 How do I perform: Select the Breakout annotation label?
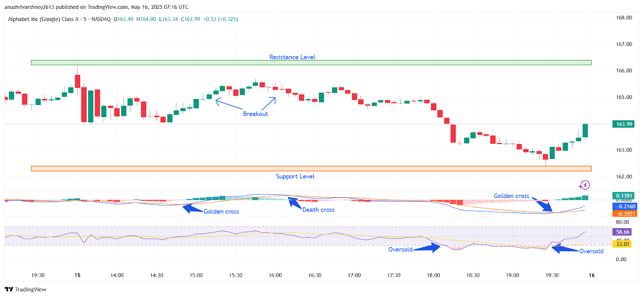[x=256, y=114]
